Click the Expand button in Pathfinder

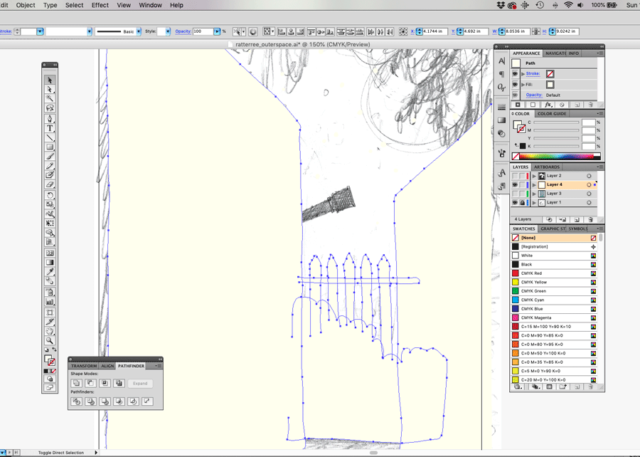pos(140,384)
